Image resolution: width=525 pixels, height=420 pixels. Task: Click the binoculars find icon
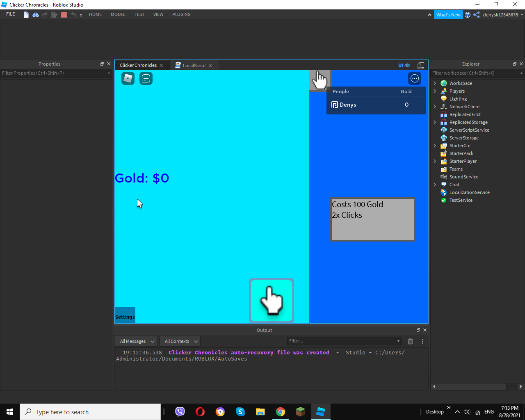(x=36, y=15)
